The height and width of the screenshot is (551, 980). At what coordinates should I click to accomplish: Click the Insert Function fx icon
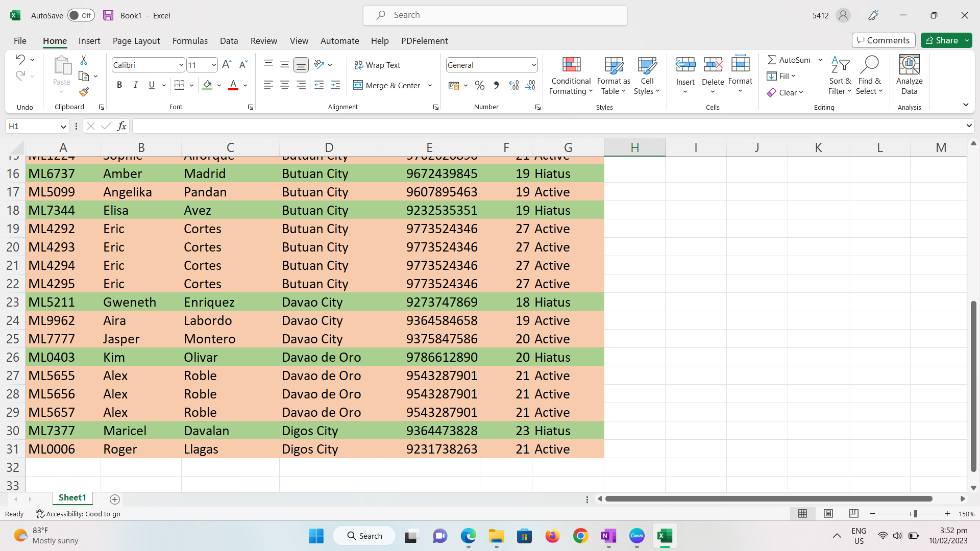click(121, 126)
